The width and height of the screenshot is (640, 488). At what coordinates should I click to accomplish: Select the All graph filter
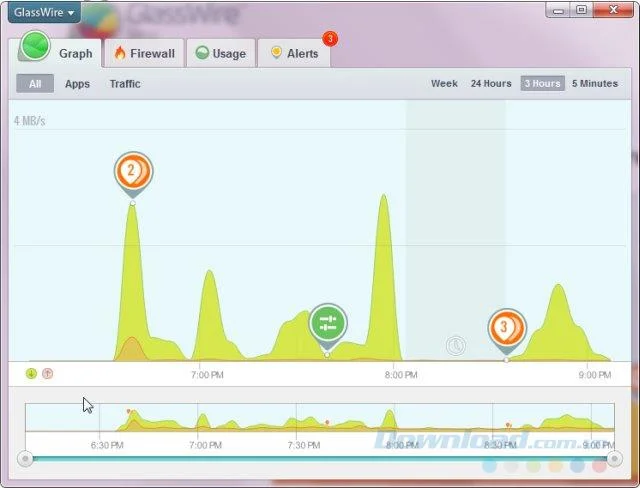35,84
